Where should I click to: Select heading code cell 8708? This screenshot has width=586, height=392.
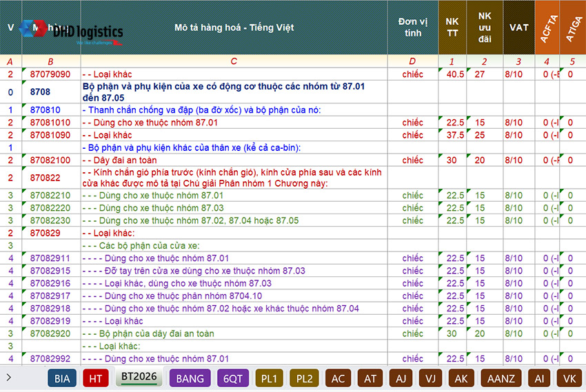(x=51, y=92)
